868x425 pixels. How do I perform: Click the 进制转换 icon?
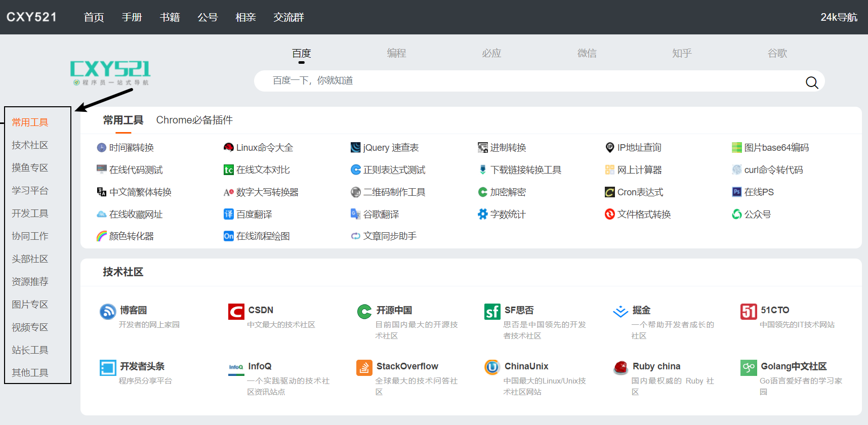(x=483, y=148)
